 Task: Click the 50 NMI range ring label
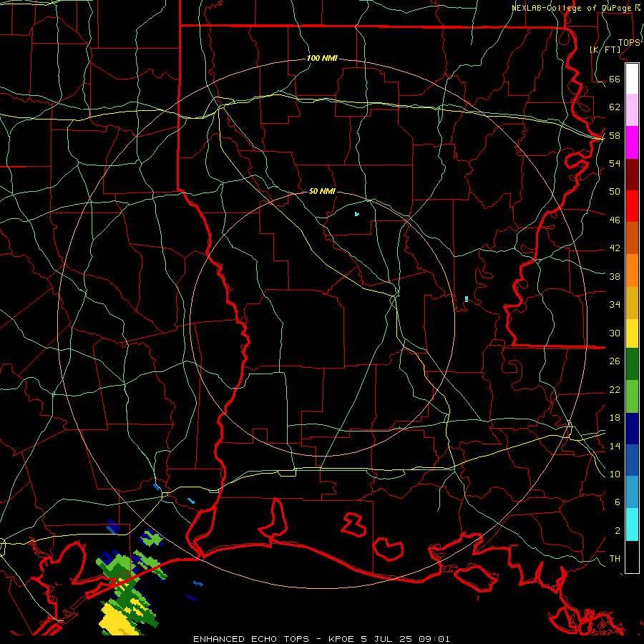[322, 191]
